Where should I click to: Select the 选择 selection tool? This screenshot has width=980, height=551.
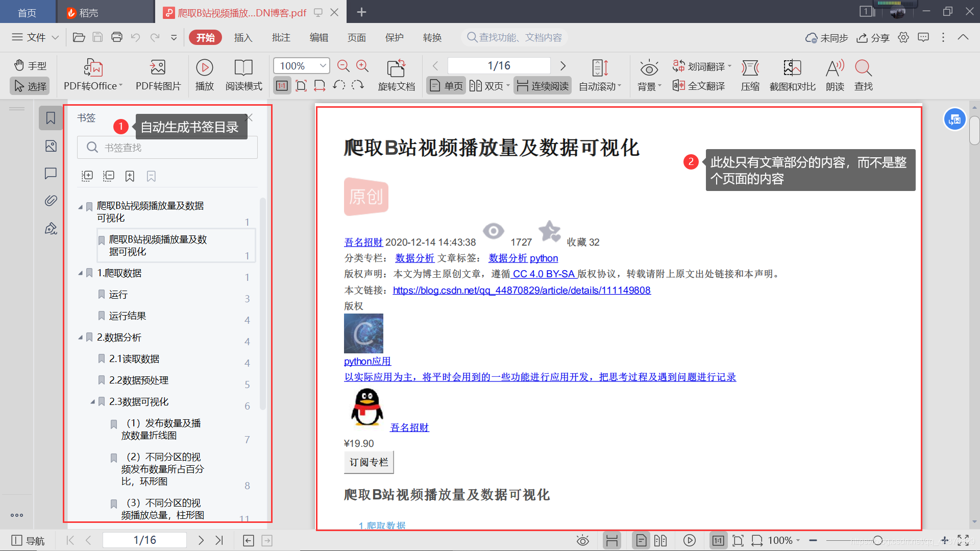point(30,86)
